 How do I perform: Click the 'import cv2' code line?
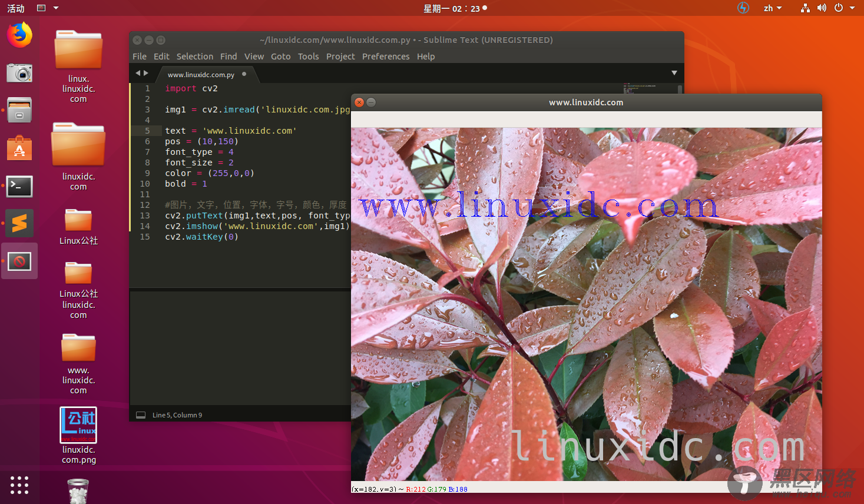click(191, 88)
